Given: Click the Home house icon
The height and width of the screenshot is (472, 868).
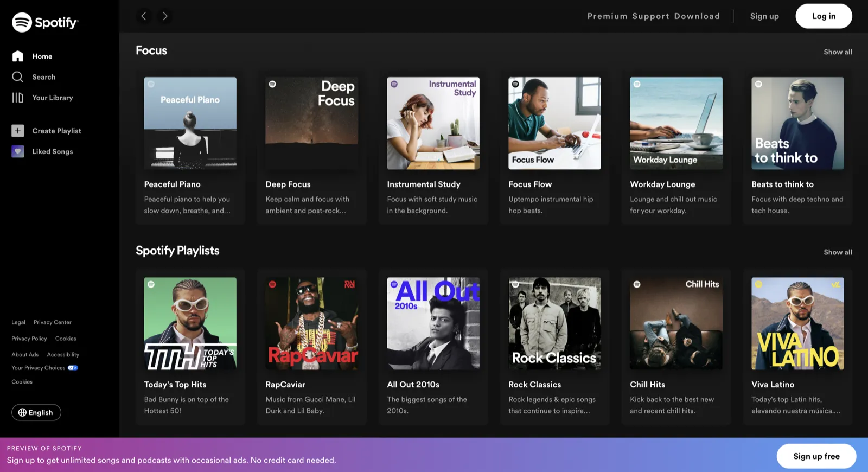Looking at the screenshot, I should point(18,56).
